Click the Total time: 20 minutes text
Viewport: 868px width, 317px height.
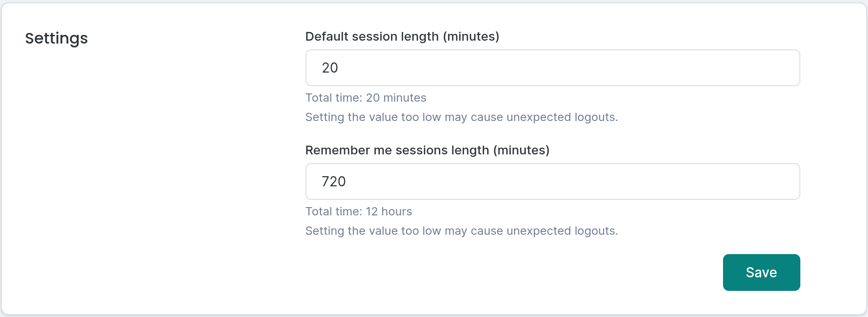tap(365, 98)
